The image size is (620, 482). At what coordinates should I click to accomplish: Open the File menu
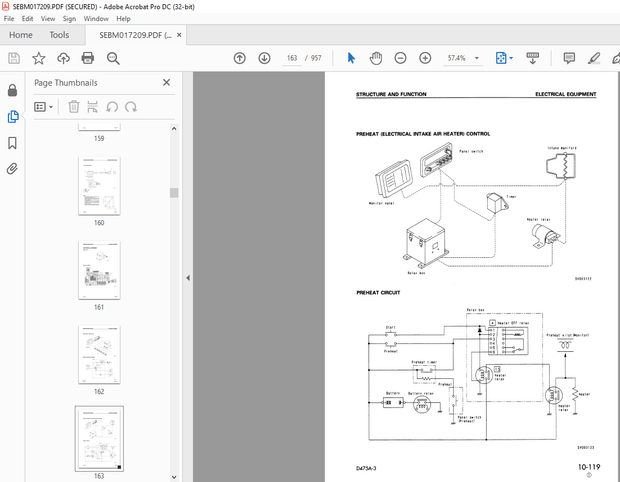click(x=9, y=19)
